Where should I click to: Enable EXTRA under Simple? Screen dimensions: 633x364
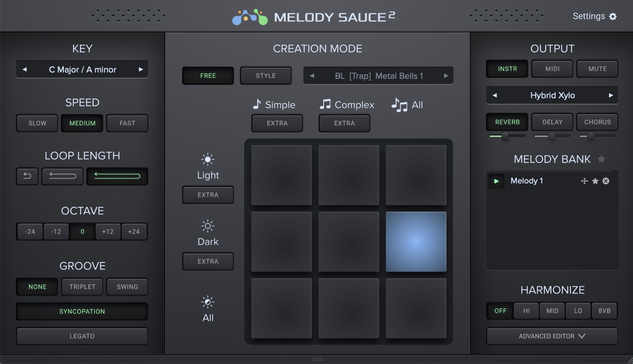tap(277, 123)
